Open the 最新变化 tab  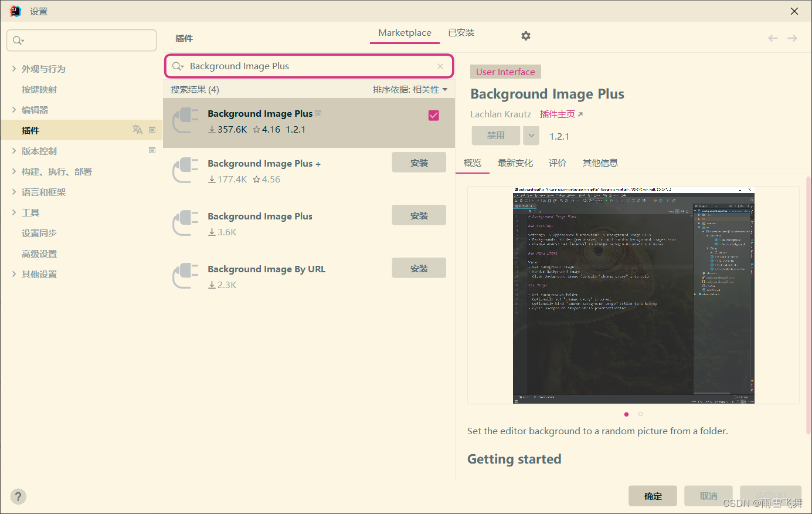pos(515,163)
